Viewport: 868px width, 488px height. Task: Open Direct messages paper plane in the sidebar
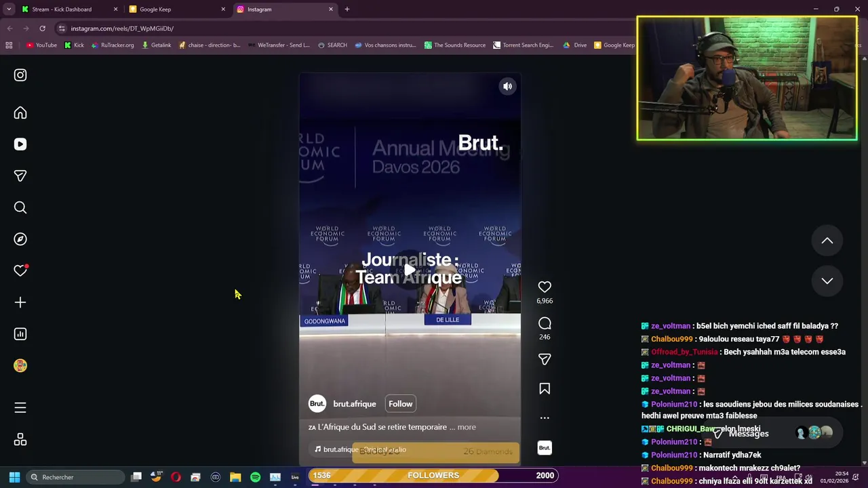[x=20, y=176]
